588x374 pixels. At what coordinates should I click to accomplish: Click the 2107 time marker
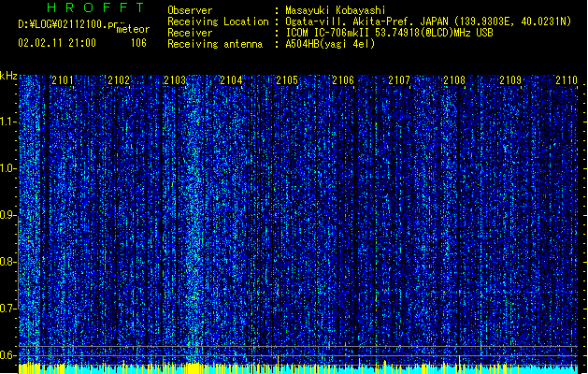[x=399, y=80]
